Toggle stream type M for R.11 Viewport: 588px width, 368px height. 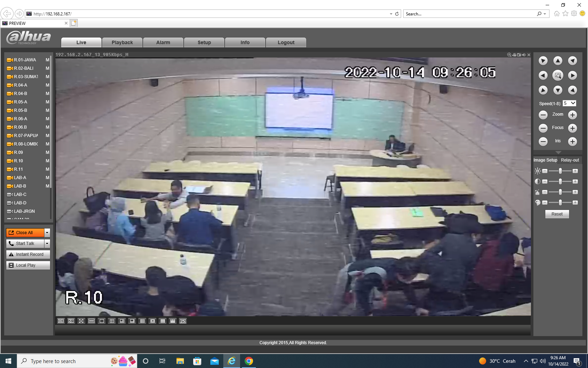[48, 169]
